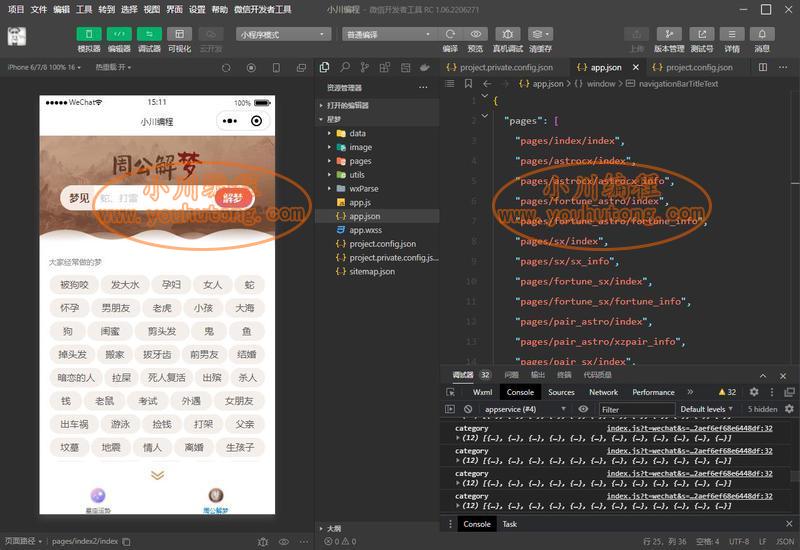The height and width of the screenshot is (550, 800).
Task: Open the normal compile mode dropdown
Action: tap(389, 34)
